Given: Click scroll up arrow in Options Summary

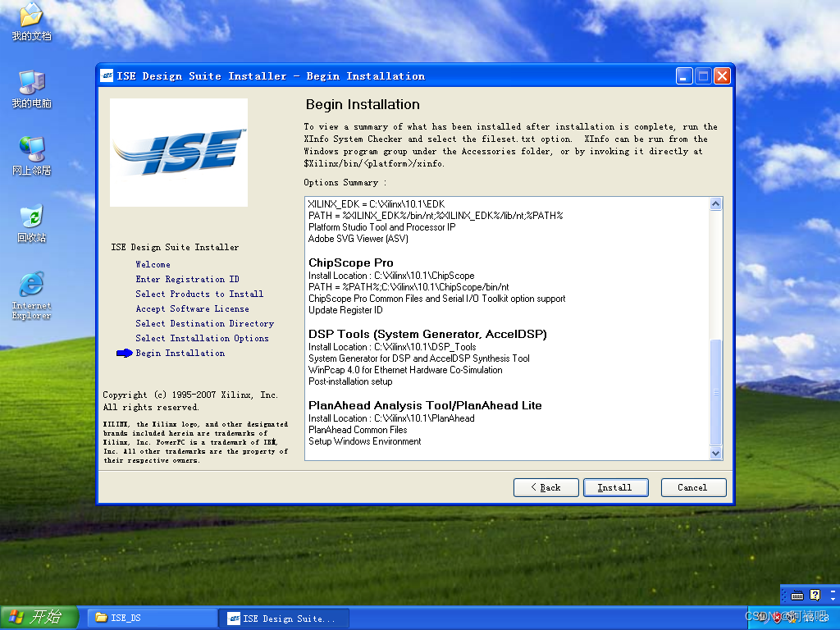Looking at the screenshot, I should point(715,203).
